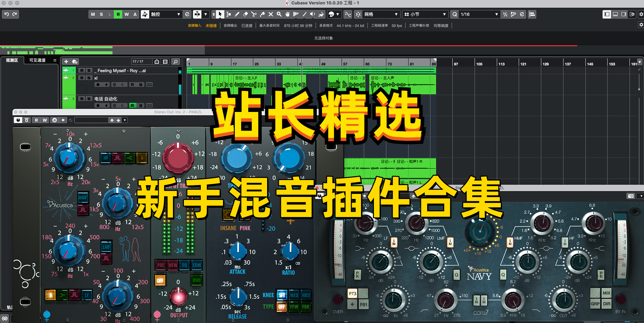
Task: Expand the color tool dropdown arrow
Action: coord(337,14)
